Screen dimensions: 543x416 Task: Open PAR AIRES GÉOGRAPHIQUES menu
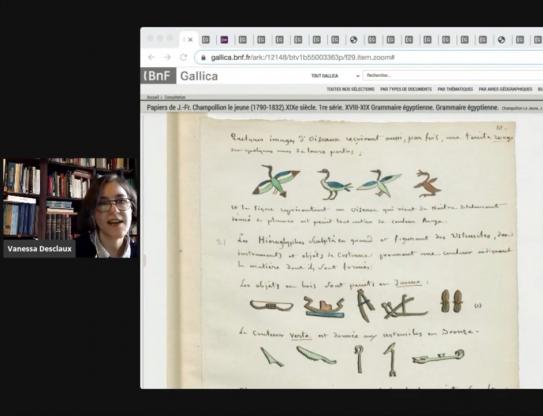pos(505,89)
